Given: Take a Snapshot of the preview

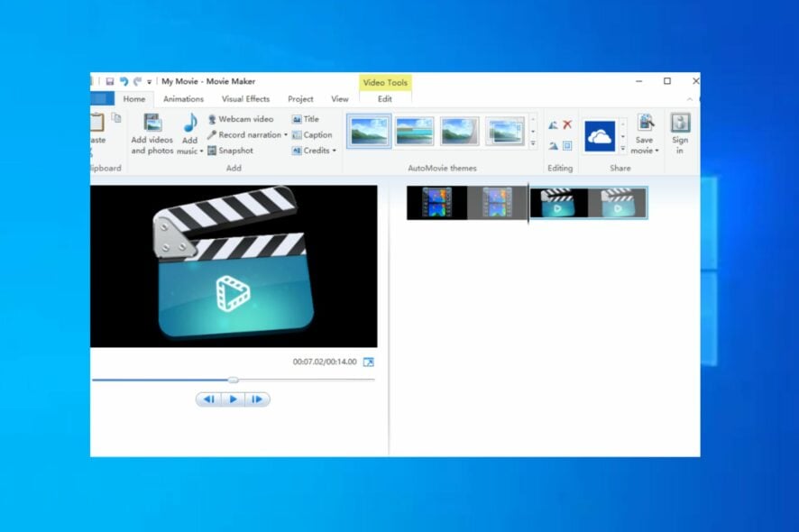Looking at the screenshot, I should tap(234, 151).
